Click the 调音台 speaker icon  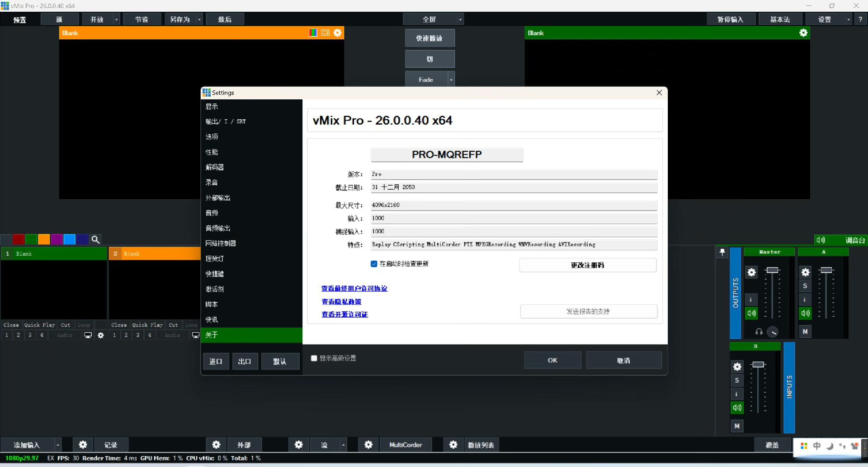pos(821,240)
